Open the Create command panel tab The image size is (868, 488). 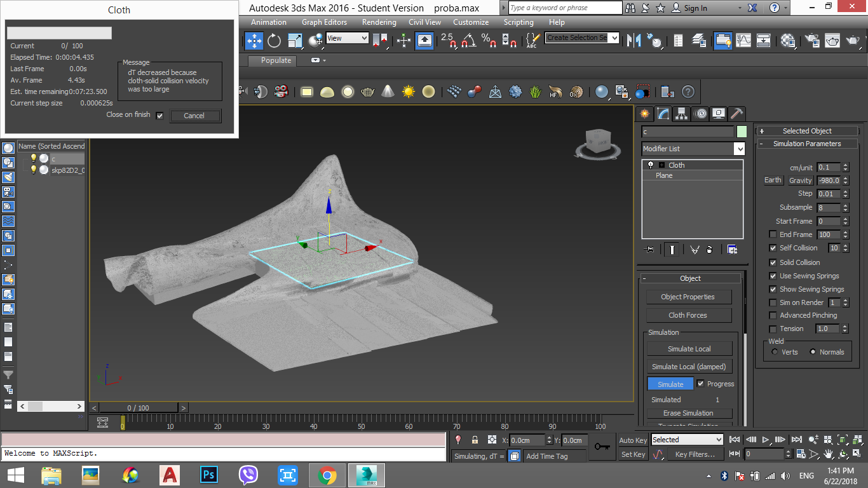tap(644, 114)
